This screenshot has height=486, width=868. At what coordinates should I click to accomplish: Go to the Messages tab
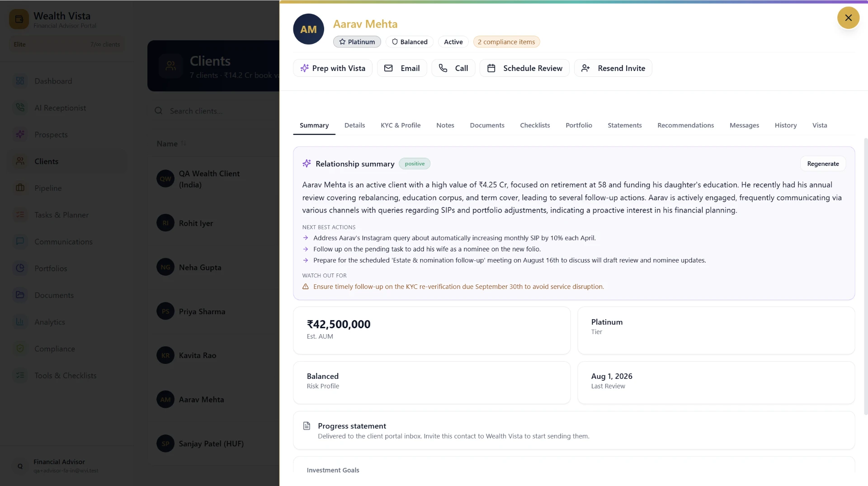tap(744, 125)
